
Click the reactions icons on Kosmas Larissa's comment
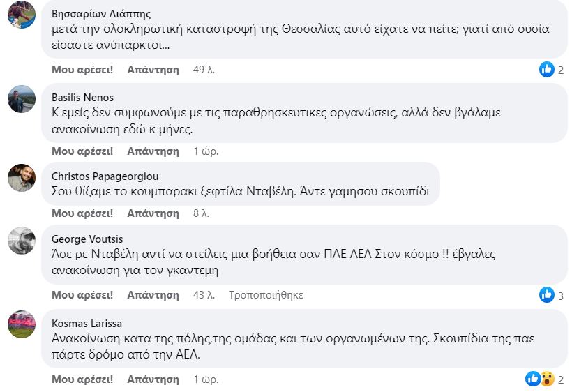(x=540, y=379)
